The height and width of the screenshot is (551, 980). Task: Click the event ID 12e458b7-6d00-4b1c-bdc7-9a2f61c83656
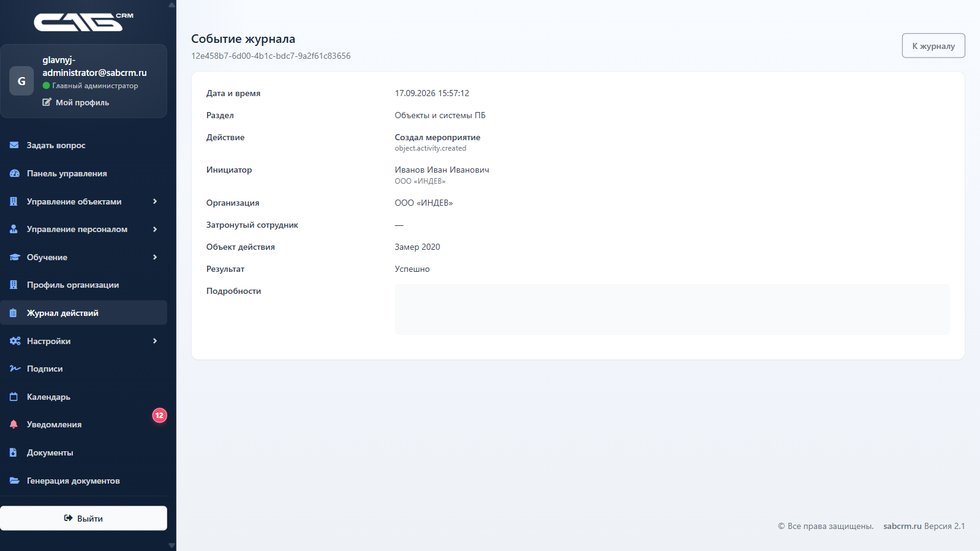click(x=271, y=56)
